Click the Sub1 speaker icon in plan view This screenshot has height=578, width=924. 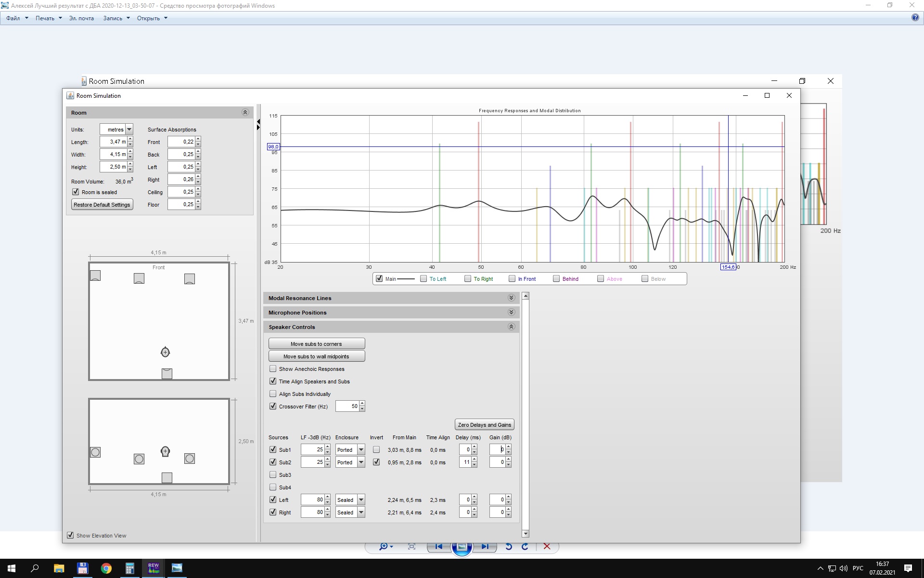pos(95,276)
